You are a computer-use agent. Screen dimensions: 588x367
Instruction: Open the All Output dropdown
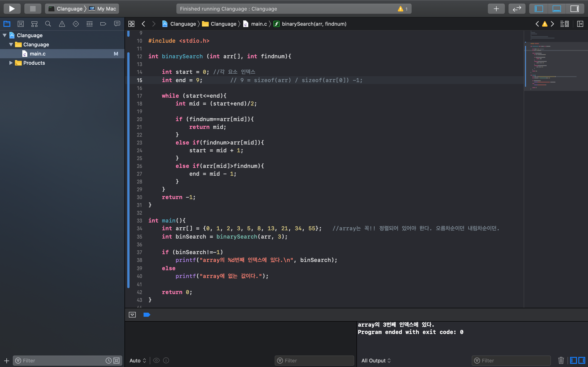click(x=376, y=360)
